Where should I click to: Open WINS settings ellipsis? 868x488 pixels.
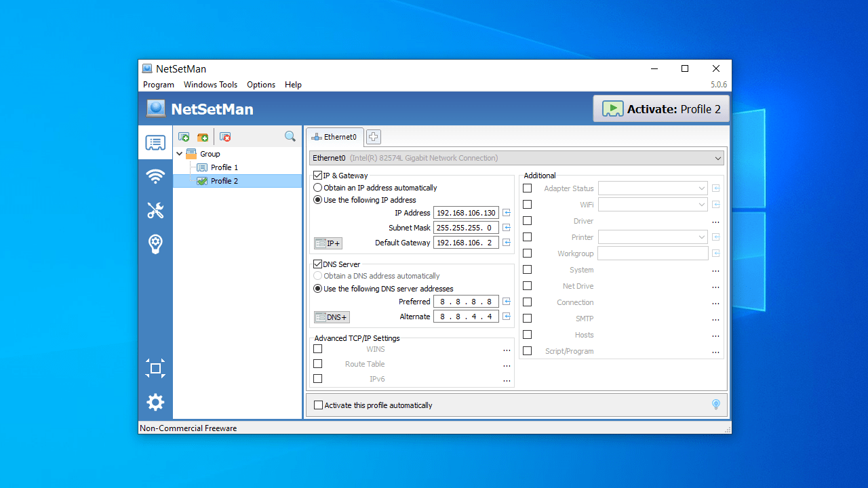507,350
